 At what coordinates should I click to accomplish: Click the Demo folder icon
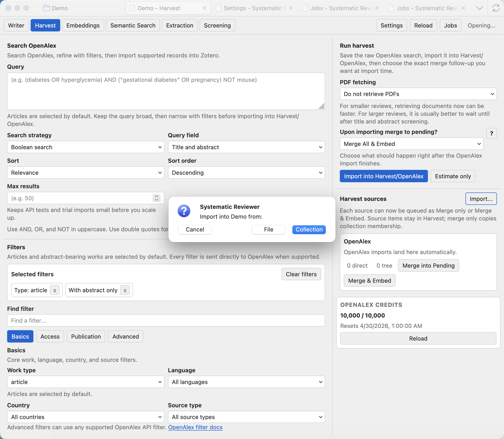click(47, 8)
